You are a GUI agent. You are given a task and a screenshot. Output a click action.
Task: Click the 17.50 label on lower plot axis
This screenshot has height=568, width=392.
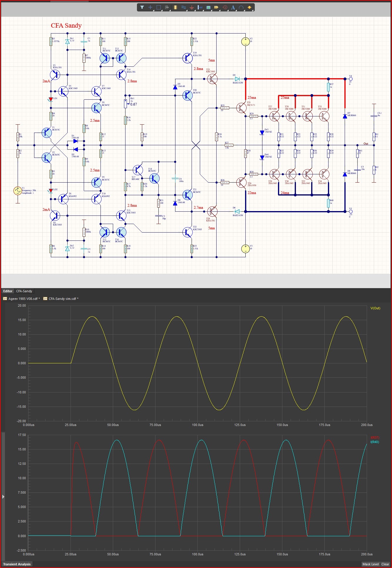pos(22,435)
